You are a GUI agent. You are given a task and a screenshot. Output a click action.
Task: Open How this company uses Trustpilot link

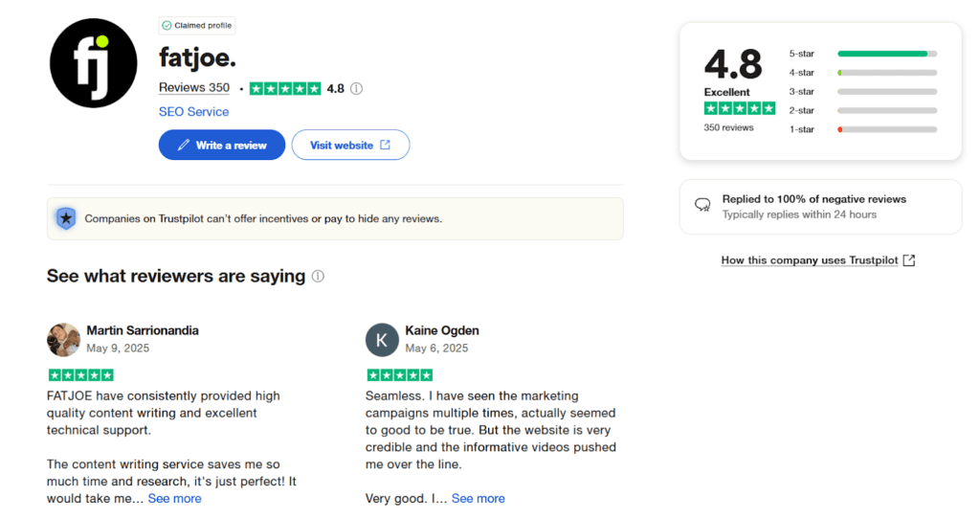click(x=810, y=260)
